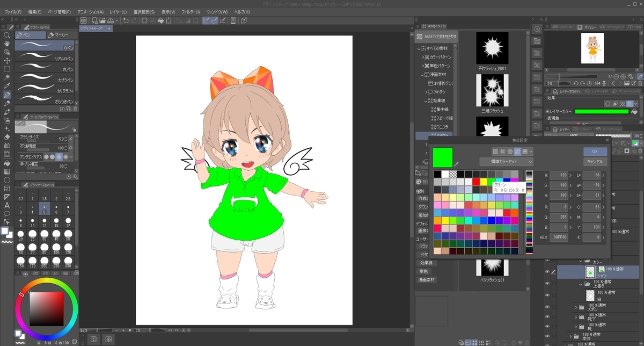Toggle the Snap to ruler command bar button
This screenshot has width=644, height=346.
tap(206, 20)
